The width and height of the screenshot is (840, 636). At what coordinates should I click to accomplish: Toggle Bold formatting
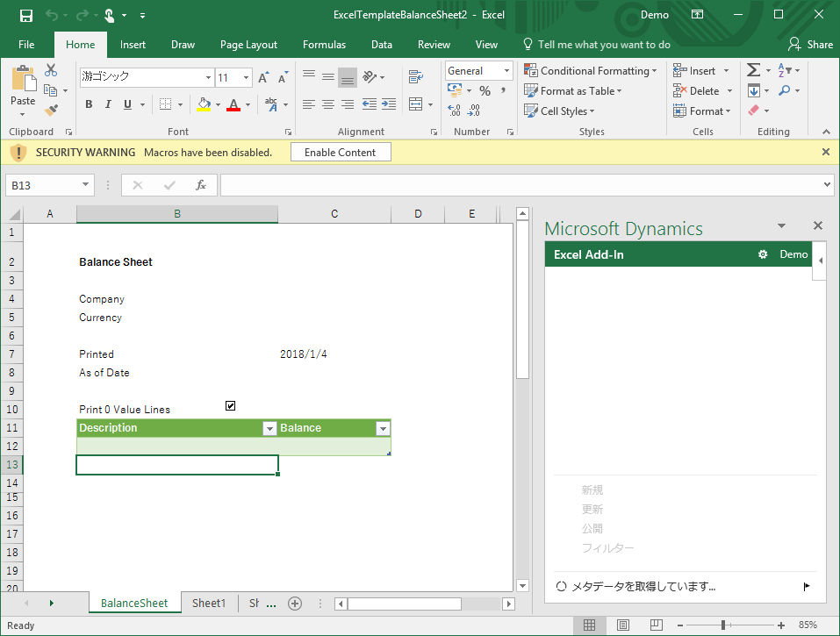[89, 104]
